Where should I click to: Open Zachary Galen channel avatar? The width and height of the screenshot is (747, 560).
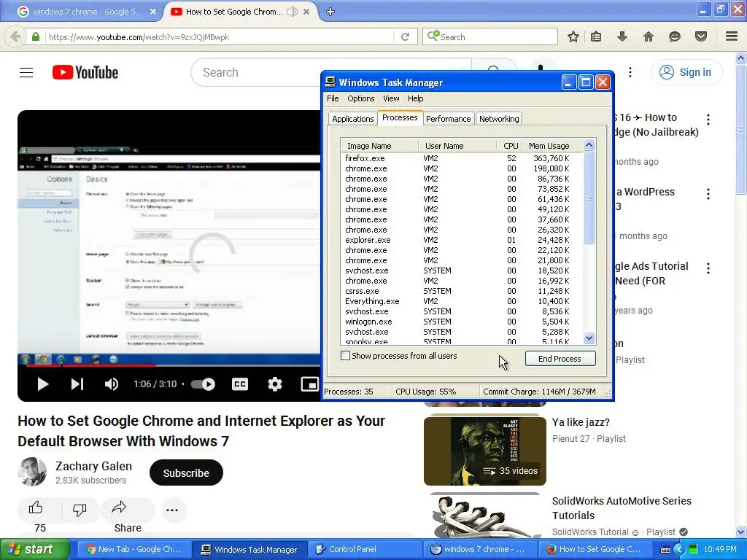click(x=32, y=472)
